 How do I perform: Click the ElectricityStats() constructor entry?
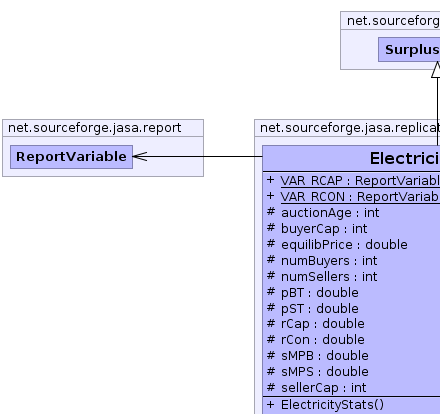[x=325, y=405]
